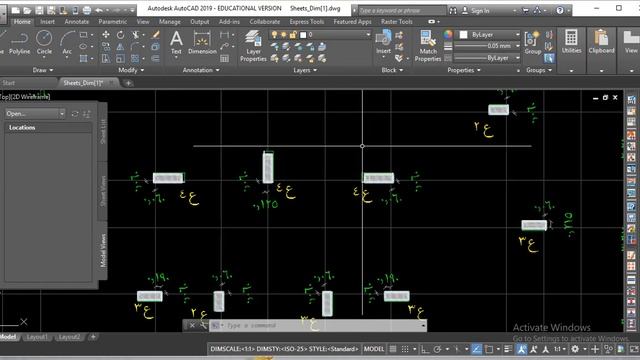
Task: Open the Open... dropdown in Sheet Set Manager
Action: 35,113
